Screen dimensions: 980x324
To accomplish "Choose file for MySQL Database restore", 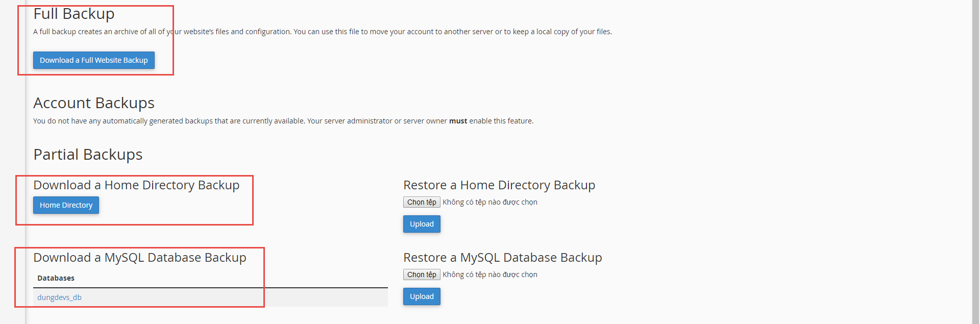I will pyautogui.click(x=422, y=275).
